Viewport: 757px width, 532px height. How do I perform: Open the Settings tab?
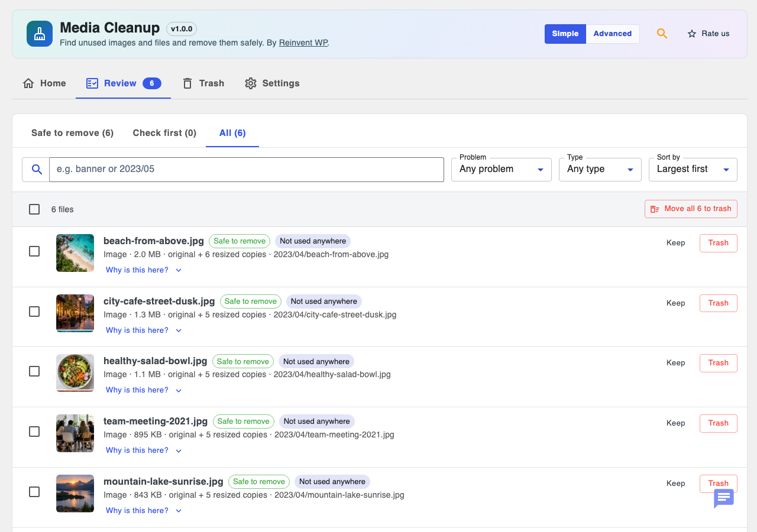(x=272, y=83)
